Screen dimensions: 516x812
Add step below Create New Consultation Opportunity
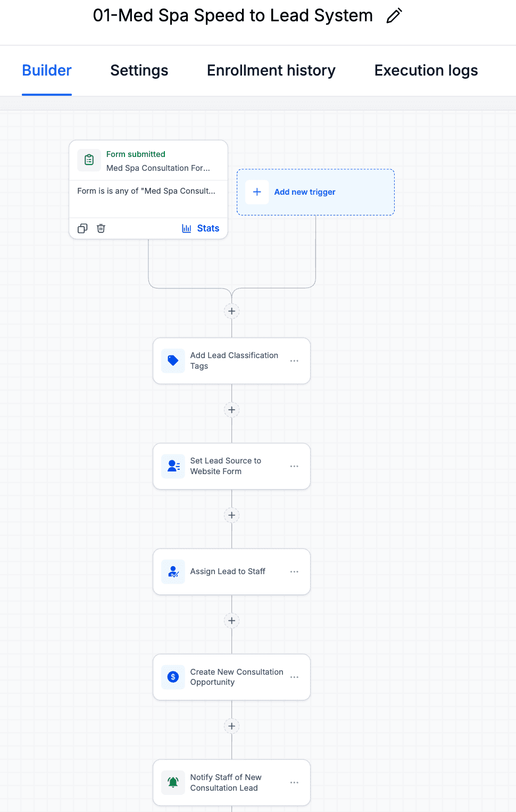232,726
